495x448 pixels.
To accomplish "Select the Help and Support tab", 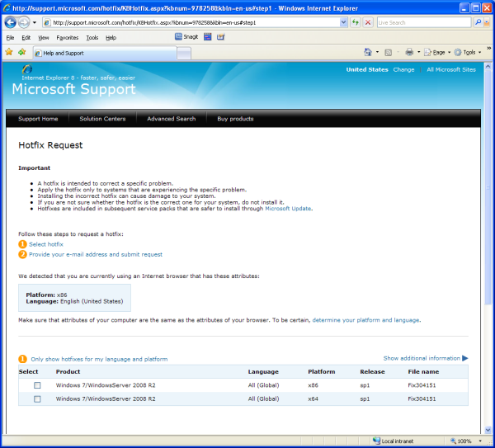I will click(105, 53).
